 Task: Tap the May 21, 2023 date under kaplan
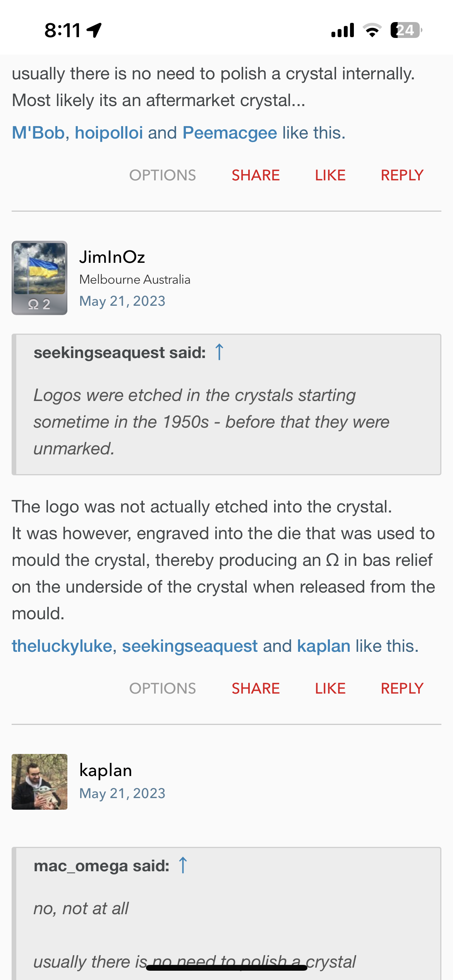(122, 793)
